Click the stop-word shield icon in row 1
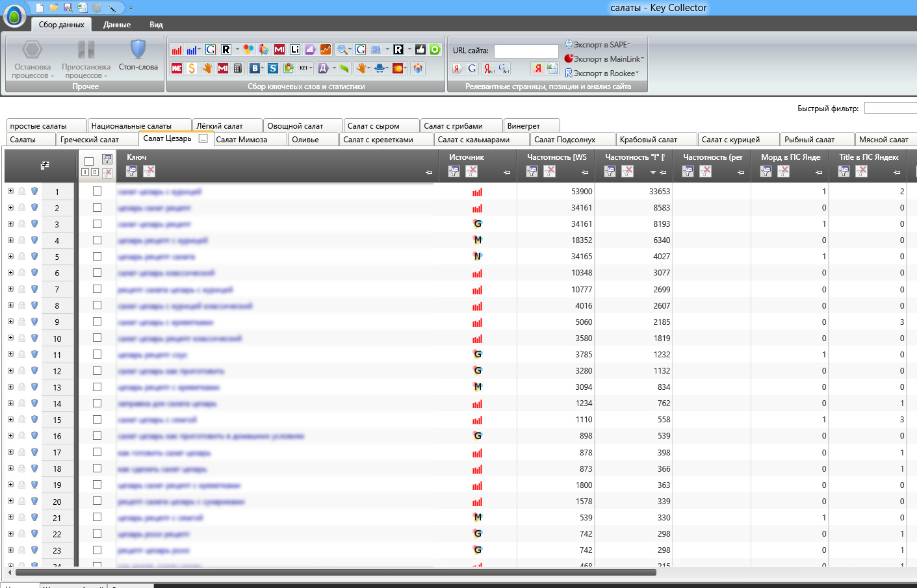The height and width of the screenshot is (588, 917). (x=34, y=192)
